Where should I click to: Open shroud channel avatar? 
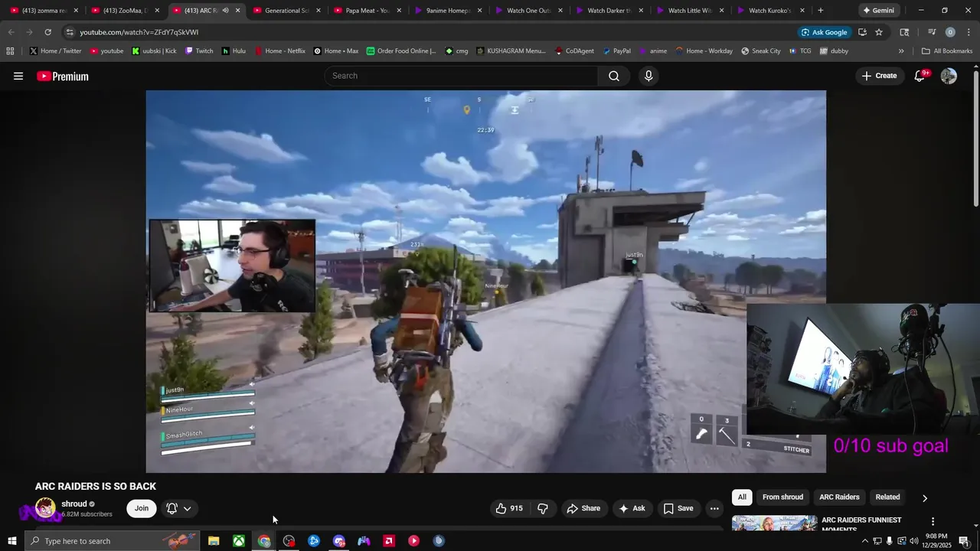(45, 508)
